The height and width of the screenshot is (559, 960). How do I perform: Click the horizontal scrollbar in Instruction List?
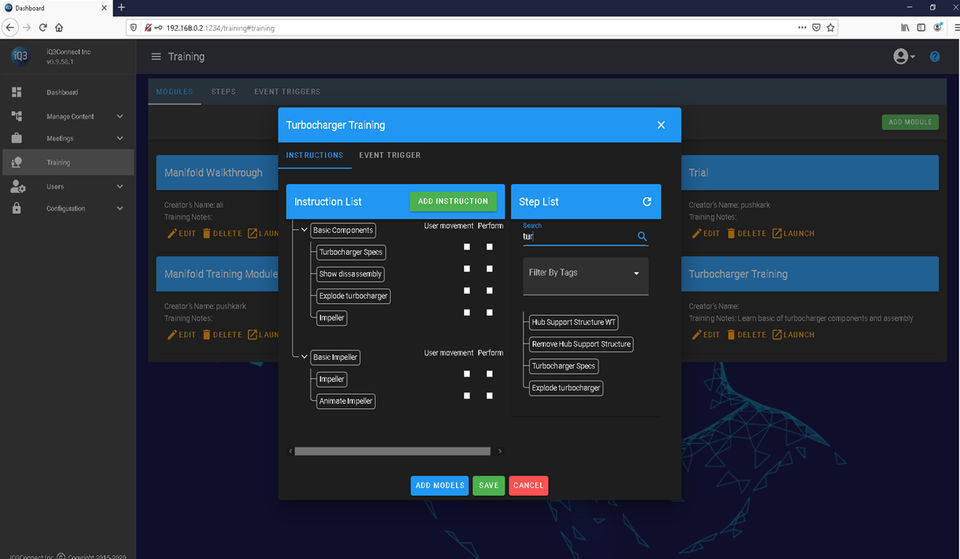tap(392, 451)
